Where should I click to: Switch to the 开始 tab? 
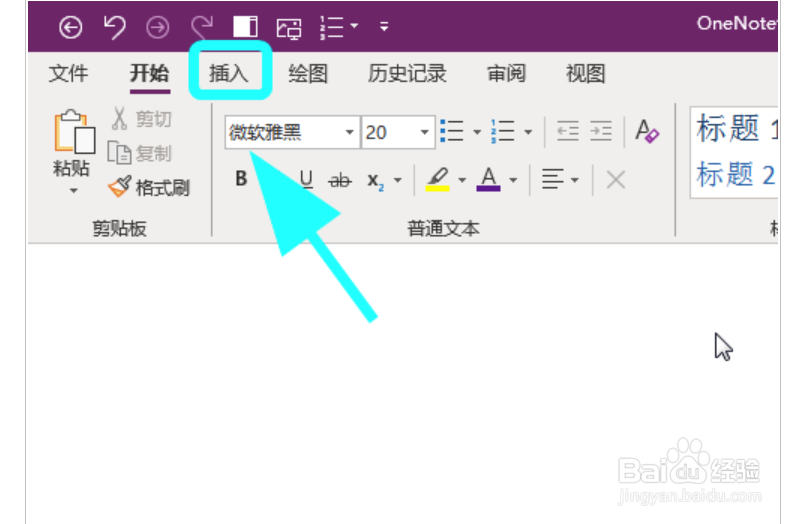(150, 74)
